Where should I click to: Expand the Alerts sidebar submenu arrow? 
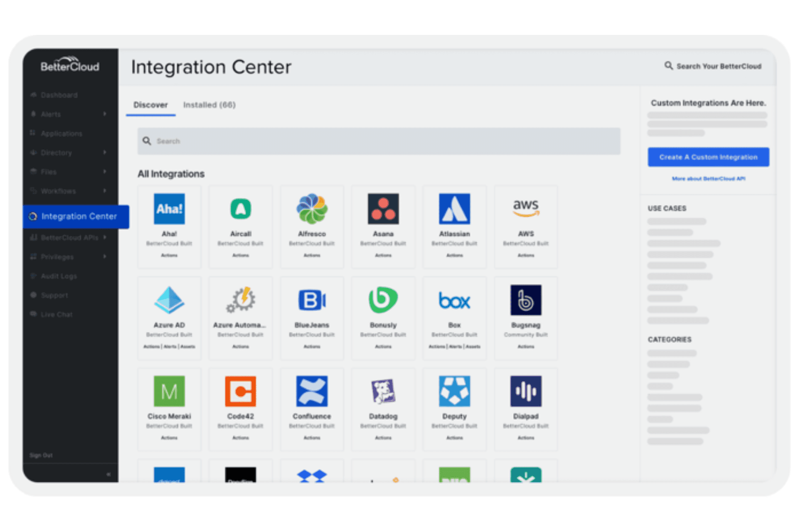(105, 114)
